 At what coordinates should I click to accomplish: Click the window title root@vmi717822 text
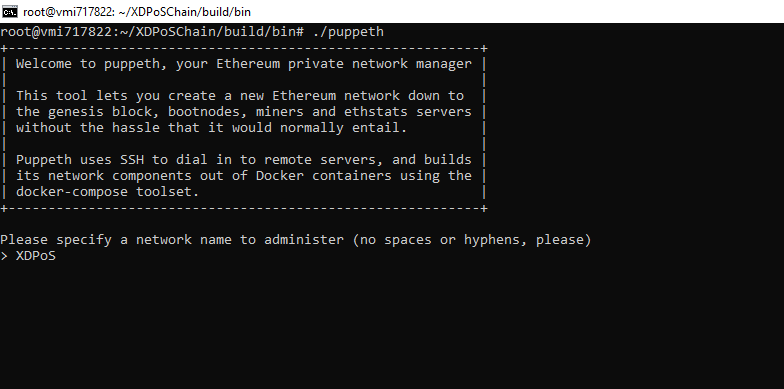[136, 12]
